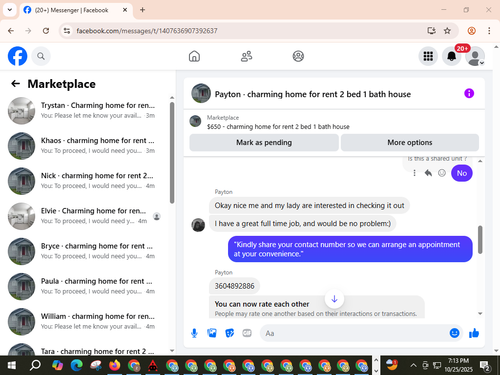500x375 pixels.
Task: Open the Facebook menu grid icon
Action: 428,56
